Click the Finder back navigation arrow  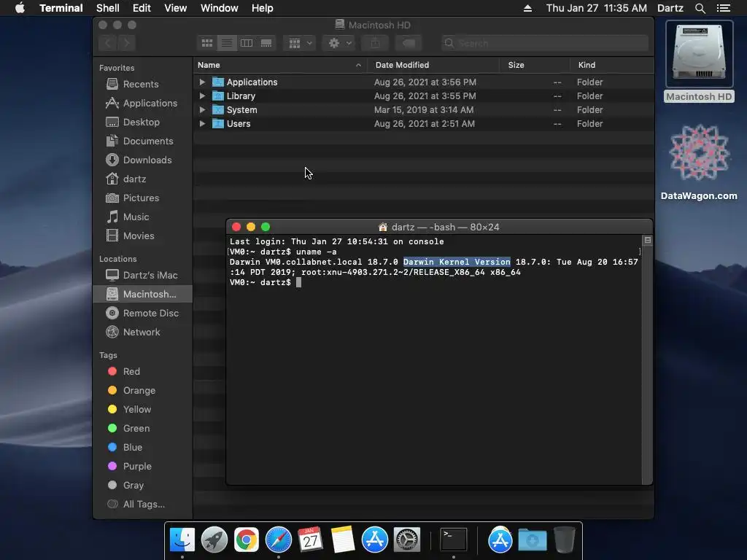(108, 43)
